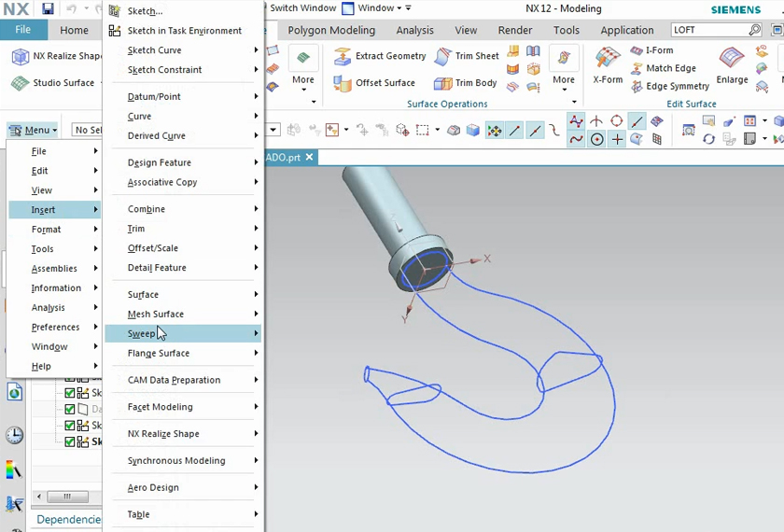Click the Studio Surface icon
The height and width of the screenshot is (532, 784).
(x=20, y=83)
